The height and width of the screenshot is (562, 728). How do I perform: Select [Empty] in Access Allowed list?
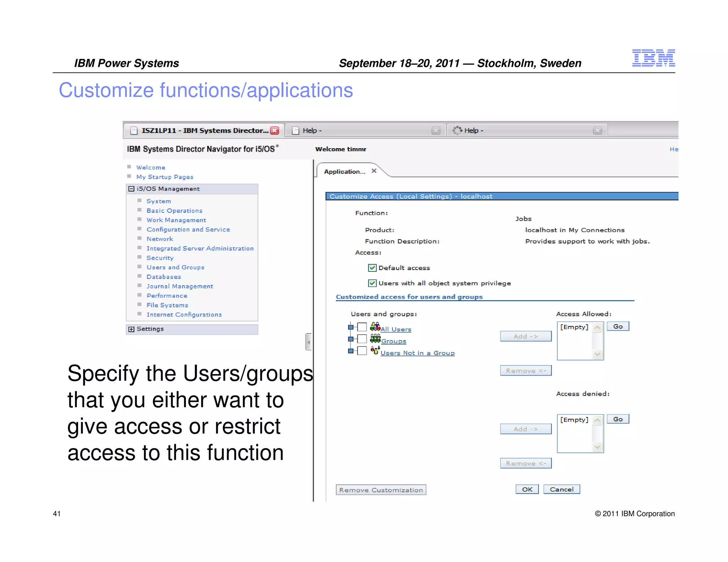574,327
